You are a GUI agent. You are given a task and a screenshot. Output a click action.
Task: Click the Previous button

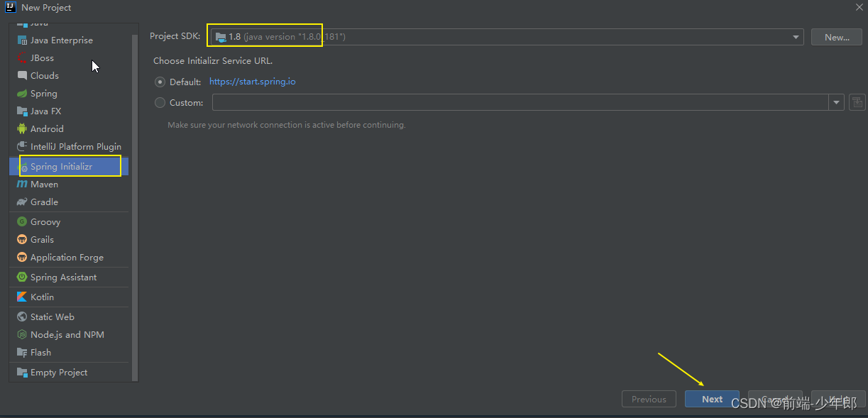click(x=649, y=400)
